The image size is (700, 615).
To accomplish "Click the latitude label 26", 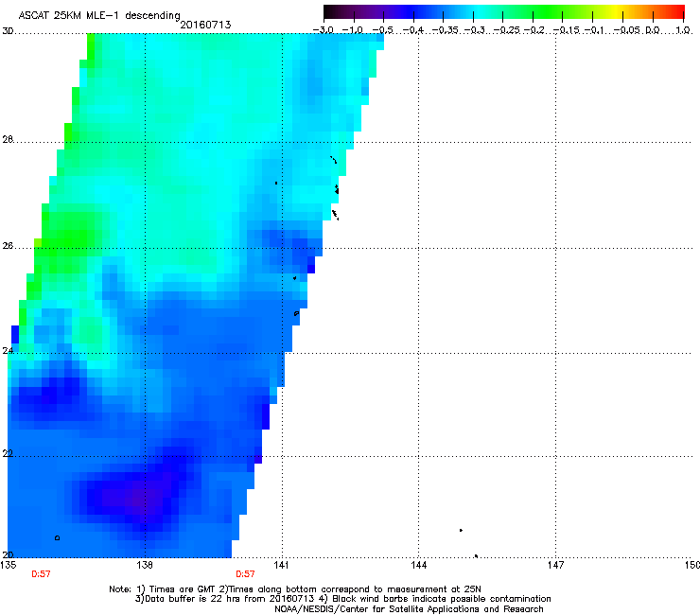I will click(8, 246).
